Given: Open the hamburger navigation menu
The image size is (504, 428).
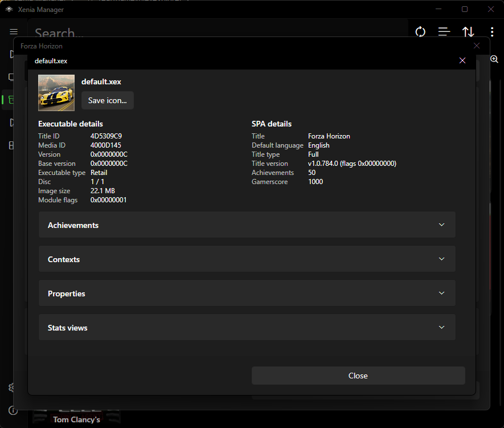Looking at the screenshot, I should (14, 31).
